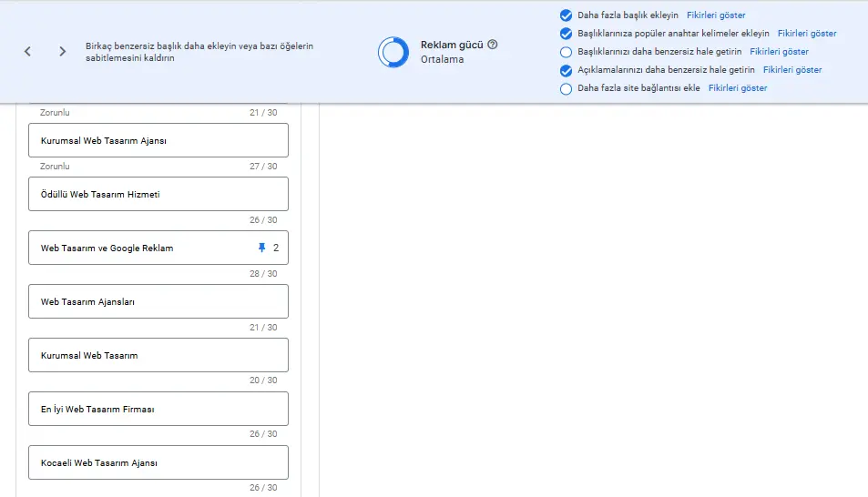Image resolution: width=868 pixels, height=497 pixels.
Task: Select the 'Web Tasarım Ajansları' headline input
Action: pyautogui.click(x=158, y=301)
